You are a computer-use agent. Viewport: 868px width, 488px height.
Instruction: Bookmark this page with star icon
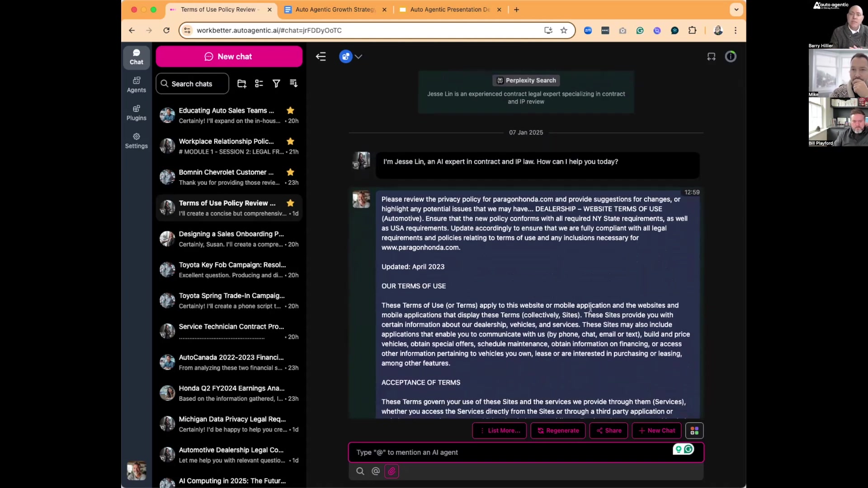click(x=564, y=30)
